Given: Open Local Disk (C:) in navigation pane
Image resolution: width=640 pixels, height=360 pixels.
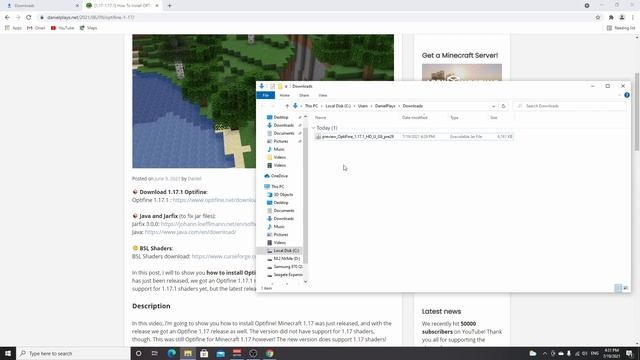Looking at the screenshot, I should pos(286,251).
